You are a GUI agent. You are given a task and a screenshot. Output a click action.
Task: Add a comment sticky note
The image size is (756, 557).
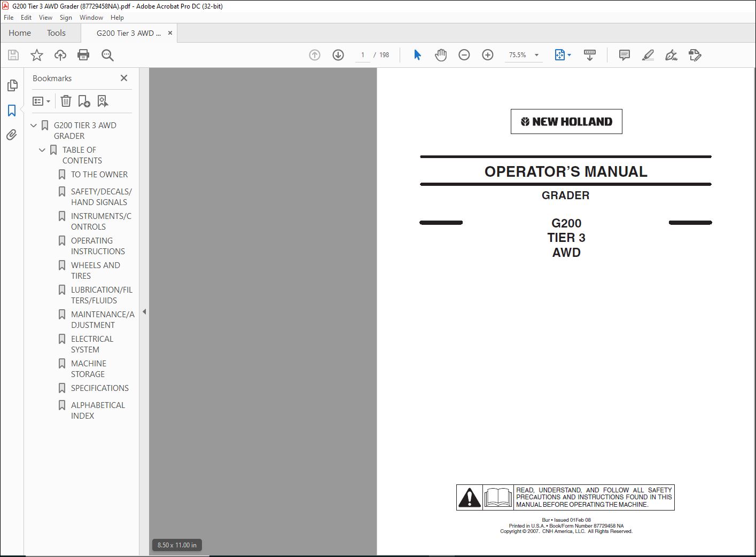[x=624, y=55]
